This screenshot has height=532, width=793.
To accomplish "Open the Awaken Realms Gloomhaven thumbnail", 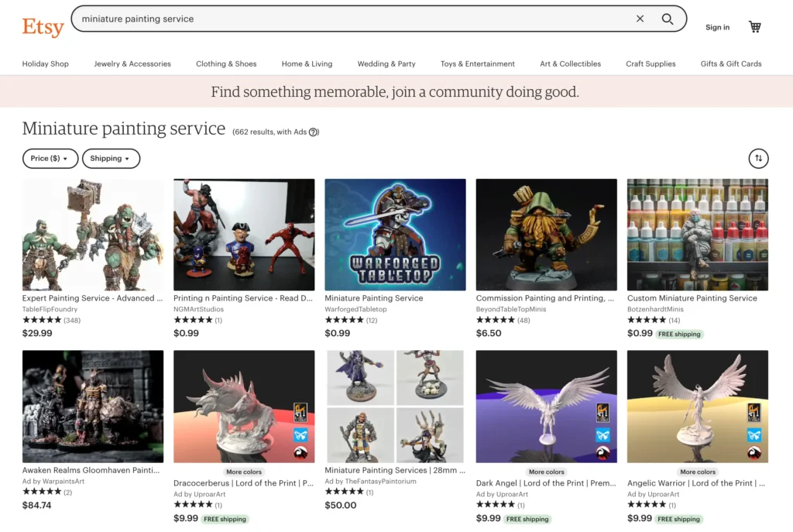I will (x=93, y=407).
